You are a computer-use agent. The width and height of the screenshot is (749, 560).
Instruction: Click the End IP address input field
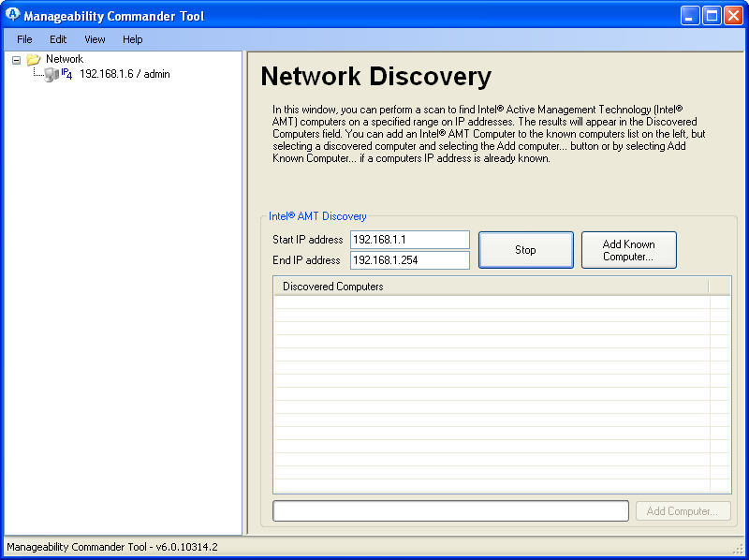coord(409,260)
